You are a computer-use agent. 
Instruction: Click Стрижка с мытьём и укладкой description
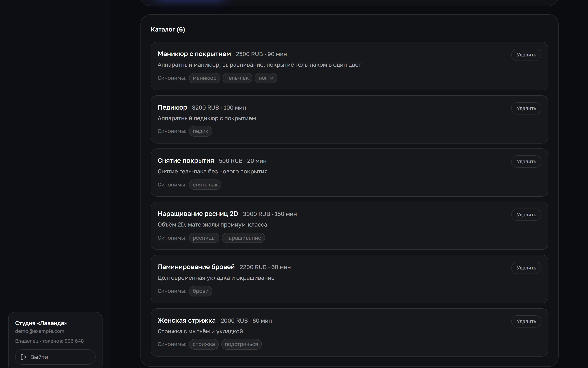200,331
